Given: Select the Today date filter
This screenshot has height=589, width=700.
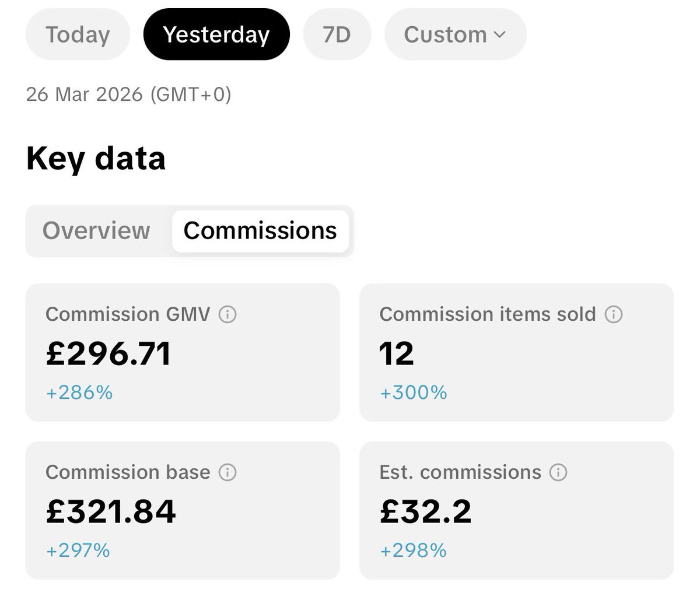Looking at the screenshot, I should point(78,35).
